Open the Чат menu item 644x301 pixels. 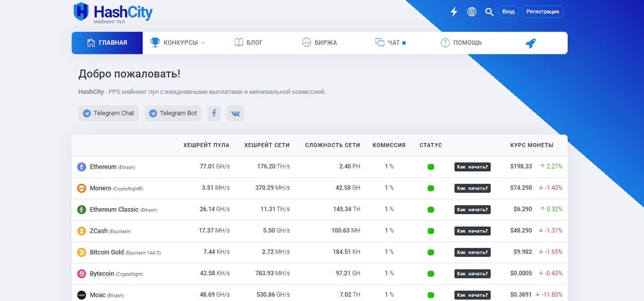pyautogui.click(x=389, y=43)
